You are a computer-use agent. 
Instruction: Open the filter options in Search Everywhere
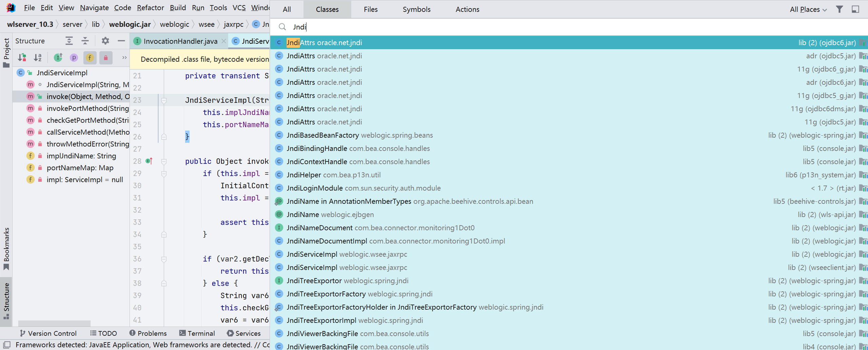840,9
